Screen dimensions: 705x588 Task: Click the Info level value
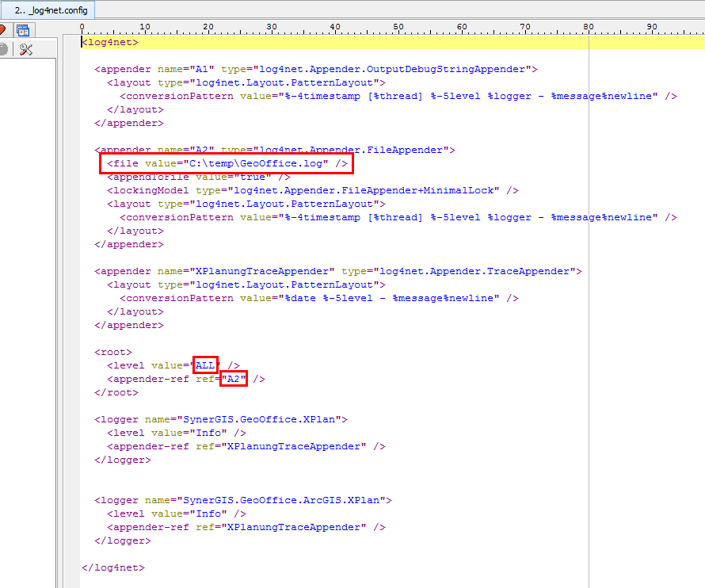(211, 432)
